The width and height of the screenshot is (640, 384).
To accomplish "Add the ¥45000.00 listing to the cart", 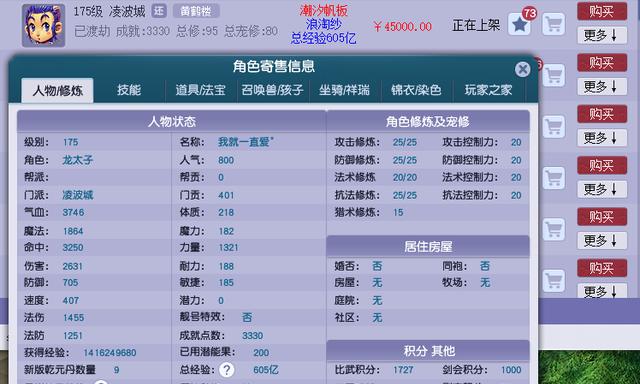I will [553, 24].
